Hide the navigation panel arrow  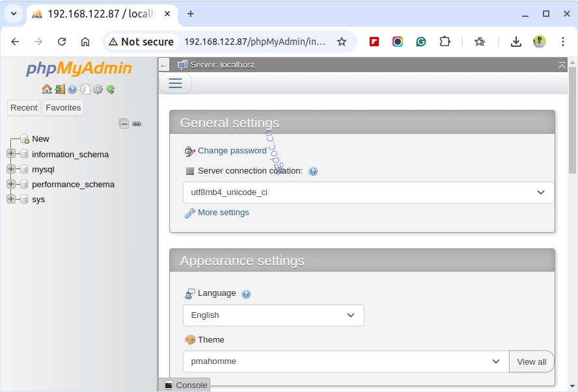point(164,66)
